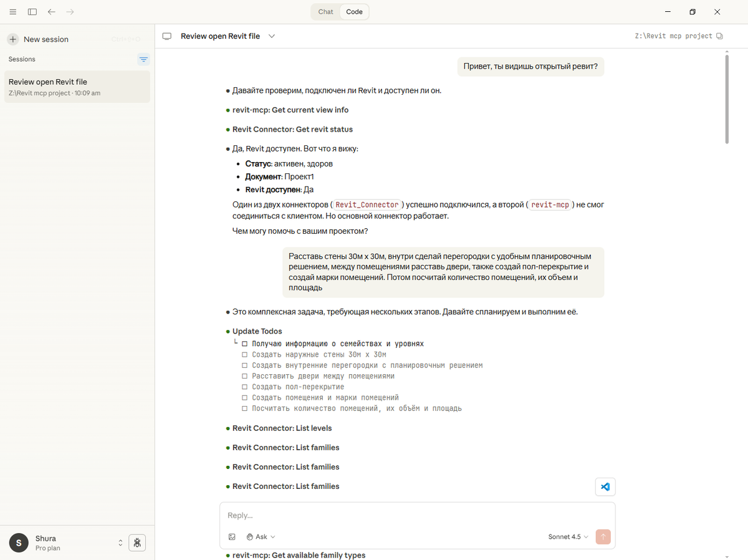Open in VS Code icon button
Screen dimensions: 748x560
coord(605,487)
